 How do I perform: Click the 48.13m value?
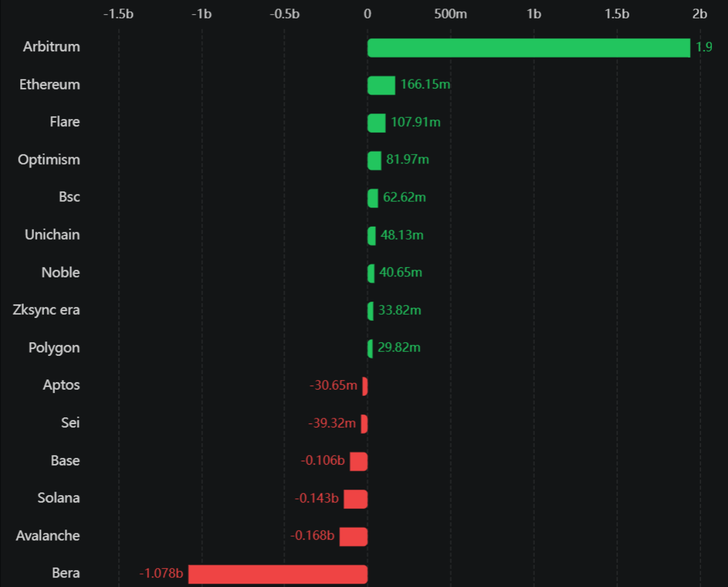click(402, 235)
